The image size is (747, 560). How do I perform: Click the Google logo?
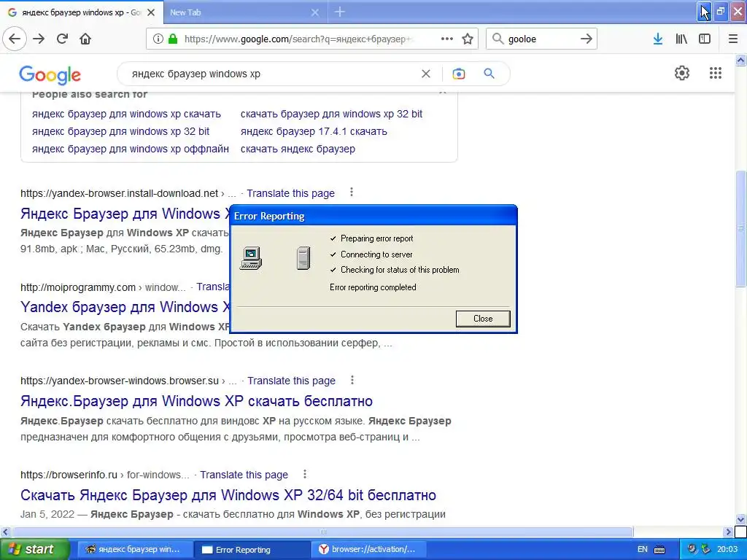click(x=50, y=75)
